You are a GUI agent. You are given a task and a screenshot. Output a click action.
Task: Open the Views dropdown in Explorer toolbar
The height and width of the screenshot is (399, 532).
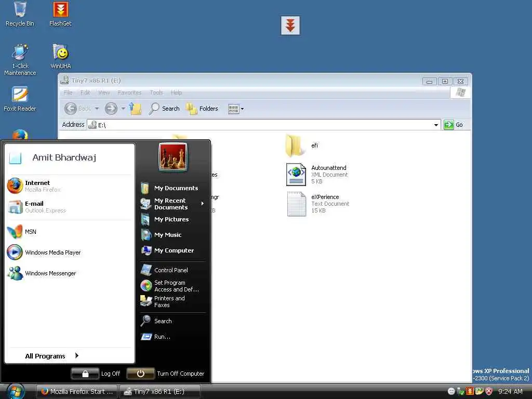236,109
